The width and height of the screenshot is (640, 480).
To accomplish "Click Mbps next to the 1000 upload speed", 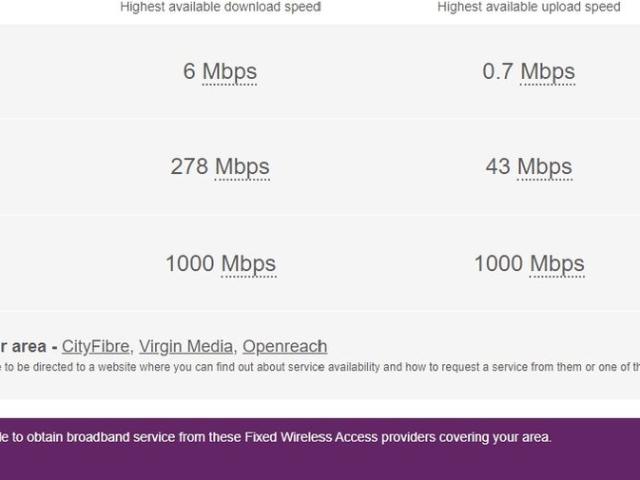I will pyautogui.click(x=557, y=264).
